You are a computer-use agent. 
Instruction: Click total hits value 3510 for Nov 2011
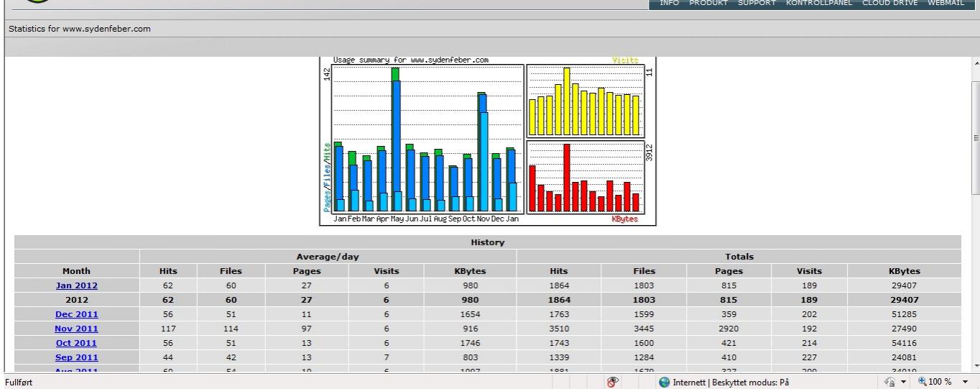(558, 329)
